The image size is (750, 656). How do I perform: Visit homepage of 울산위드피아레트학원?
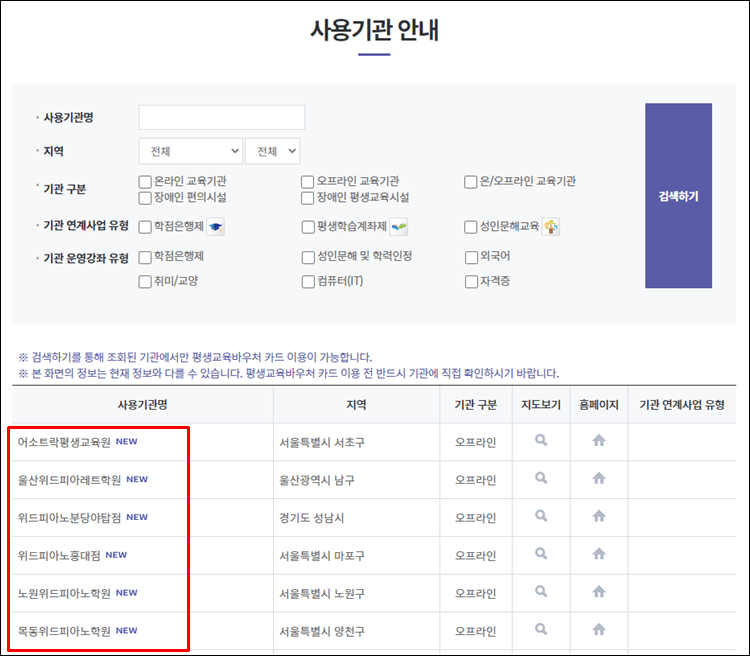click(599, 478)
